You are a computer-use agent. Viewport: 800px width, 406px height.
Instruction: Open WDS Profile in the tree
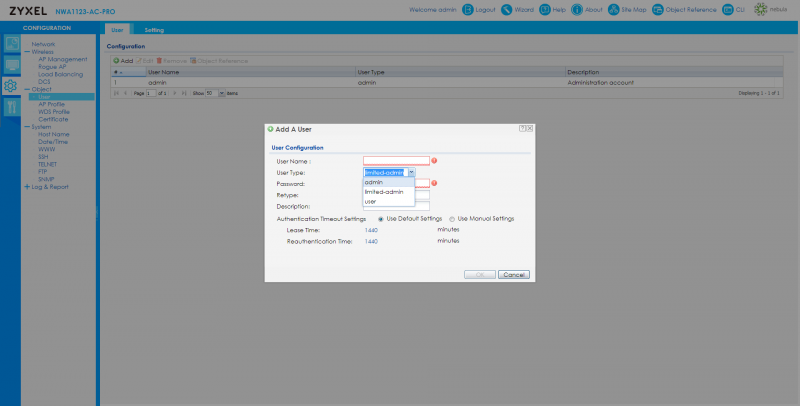click(54, 112)
